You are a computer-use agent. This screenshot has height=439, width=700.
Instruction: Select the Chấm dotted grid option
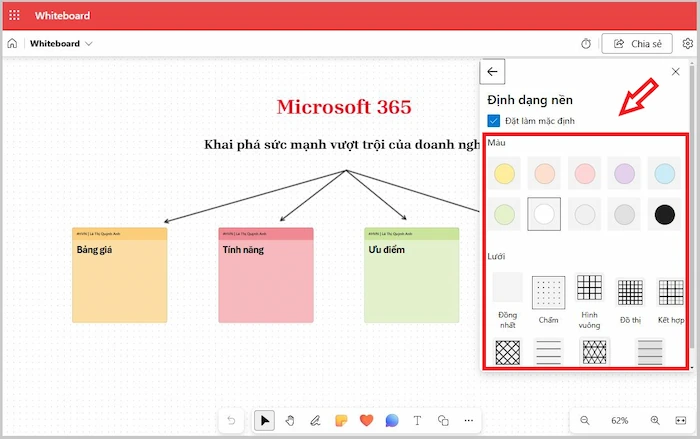[548, 293]
